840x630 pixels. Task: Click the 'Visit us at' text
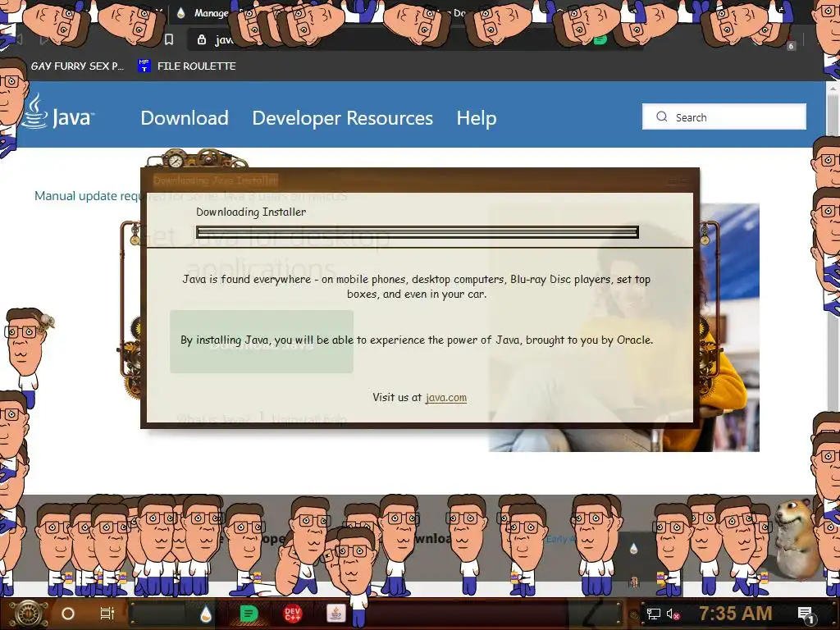tap(397, 398)
